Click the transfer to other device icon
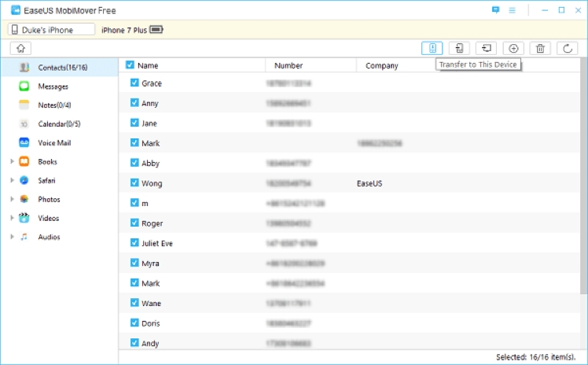 pyautogui.click(x=460, y=49)
